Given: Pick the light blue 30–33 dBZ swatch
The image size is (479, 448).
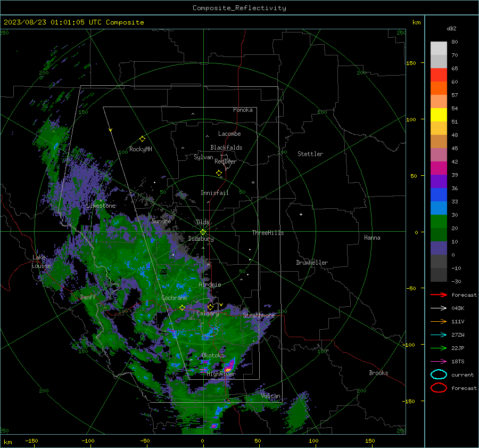Looking at the screenshot, I should click(439, 208).
